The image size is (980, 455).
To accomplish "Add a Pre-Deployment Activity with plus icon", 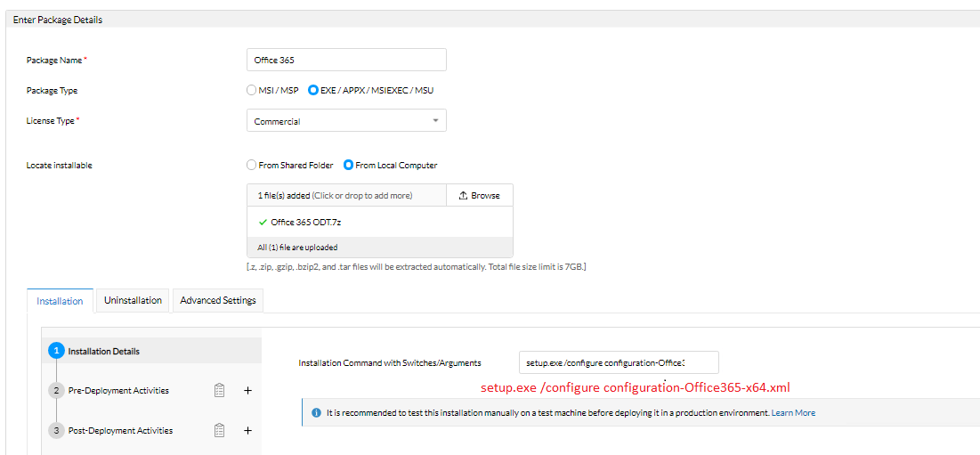I will point(247,391).
